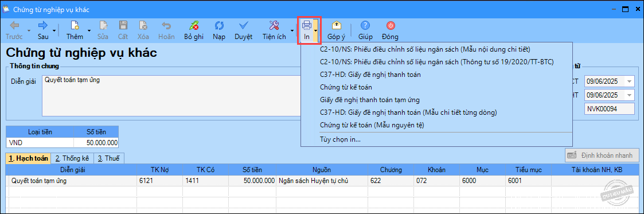
Task: Click the VND currency cell
Action: (x=40, y=142)
